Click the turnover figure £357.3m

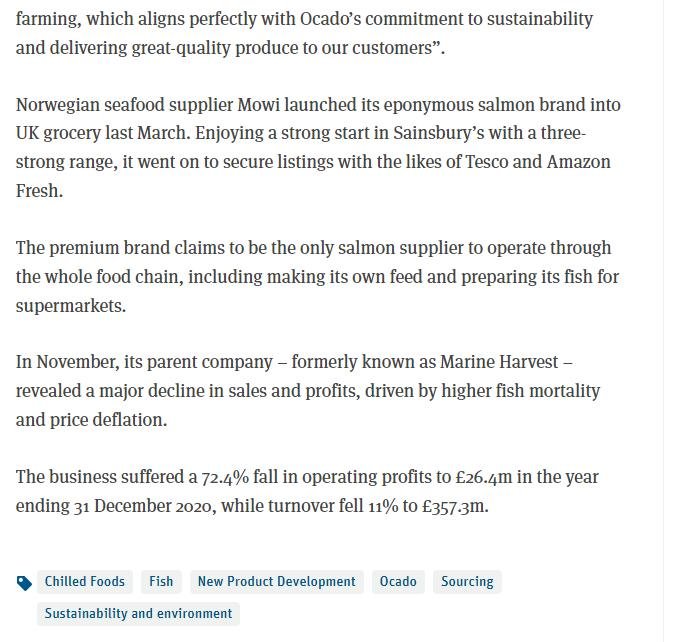[454, 507]
